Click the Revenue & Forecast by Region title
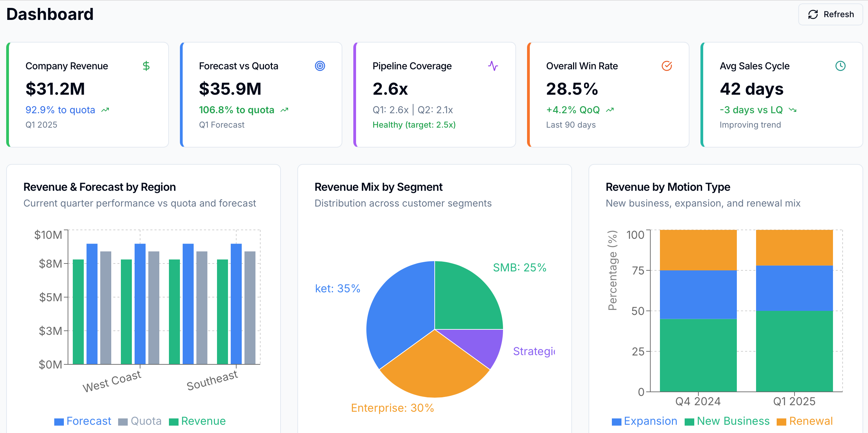868x433 pixels. [x=100, y=187]
